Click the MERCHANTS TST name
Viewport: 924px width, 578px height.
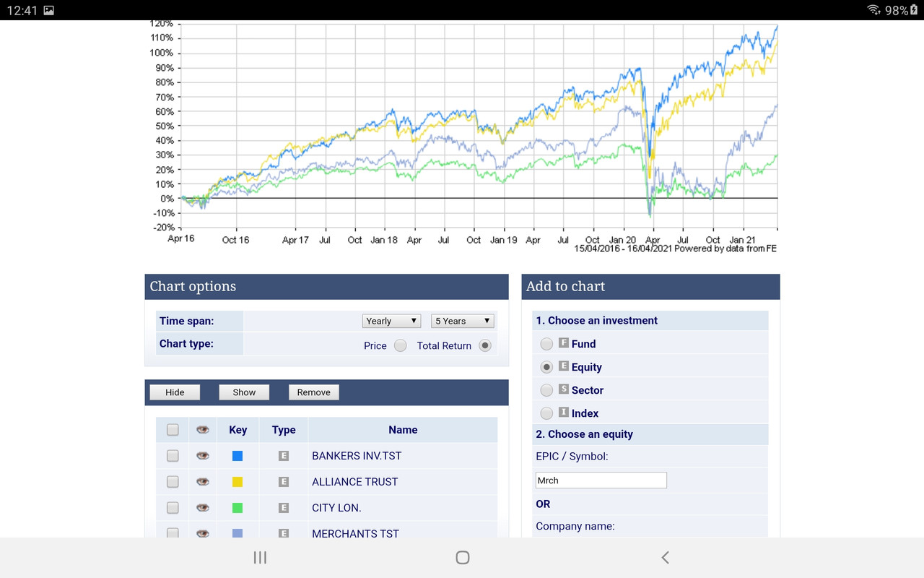point(356,533)
